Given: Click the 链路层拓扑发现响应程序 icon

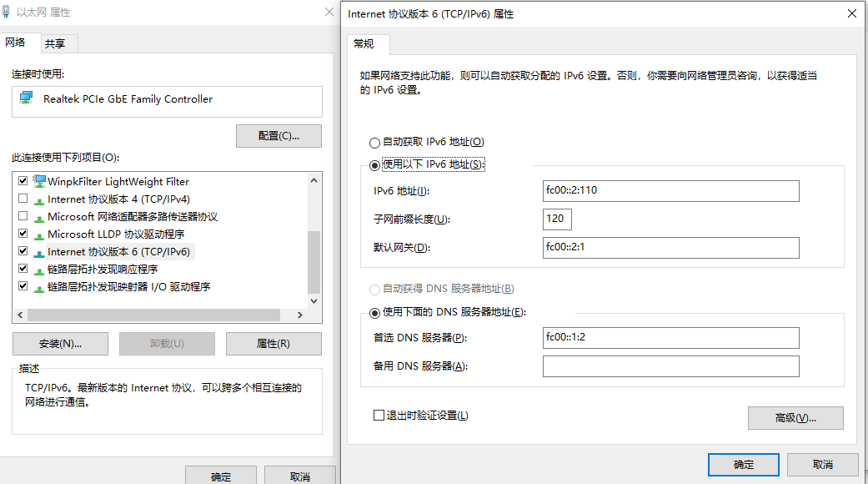Looking at the screenshot, I should pos(39,270).
